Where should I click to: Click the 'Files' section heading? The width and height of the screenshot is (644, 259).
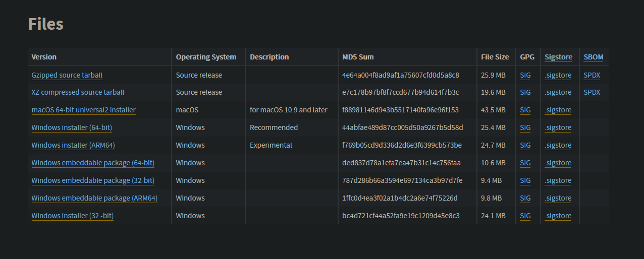click(46, 24)
